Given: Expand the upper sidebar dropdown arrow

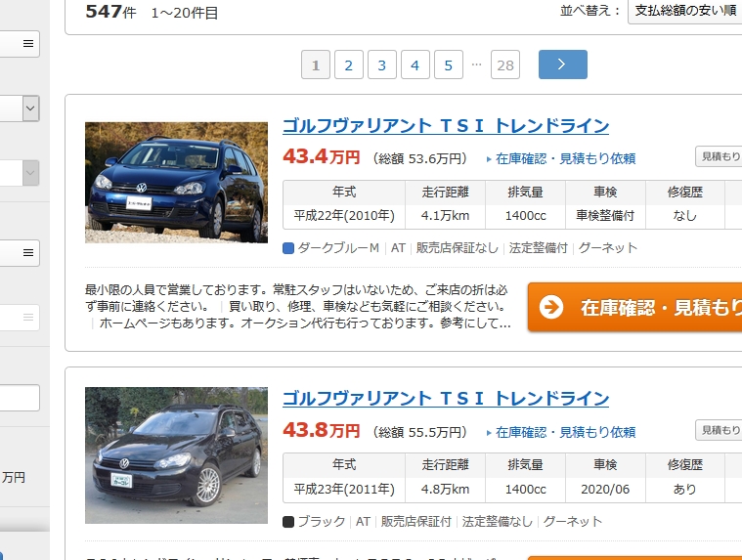Looking at the screenshot, I should click(x=30, y=108).
